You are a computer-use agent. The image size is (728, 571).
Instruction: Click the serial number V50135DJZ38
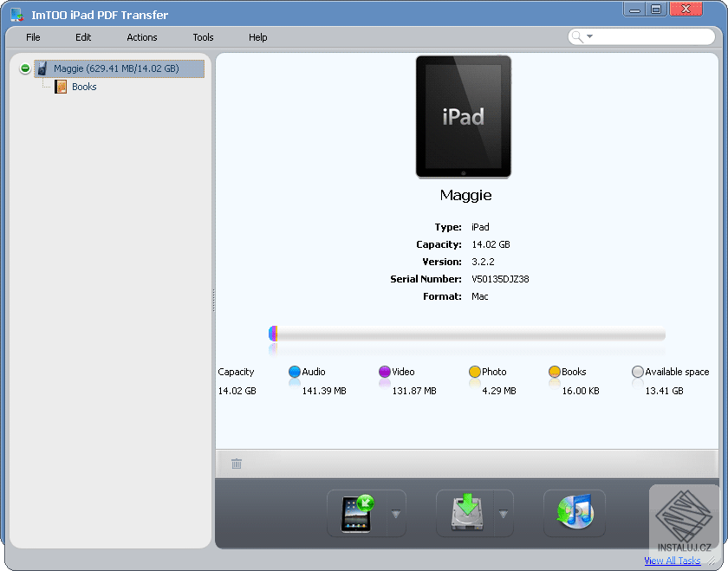[x=500, y=279]
